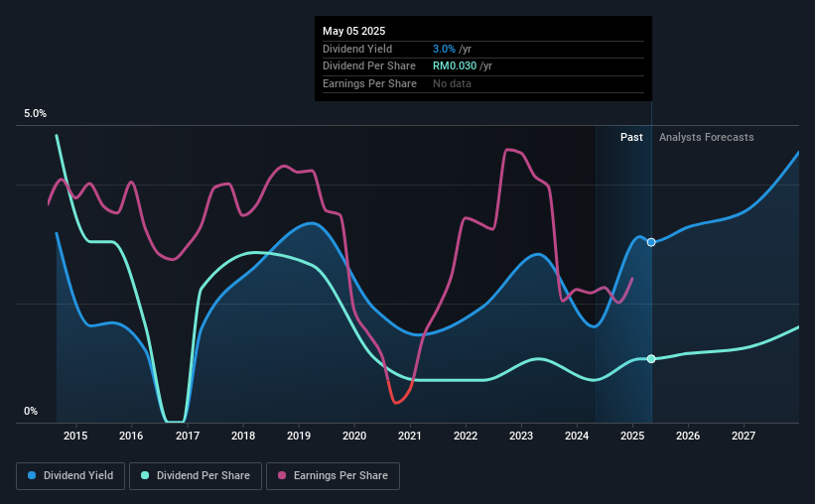815x504 pixels.
Task: Click the 2019 x-axis label
Action: click(x=299, y=436)
